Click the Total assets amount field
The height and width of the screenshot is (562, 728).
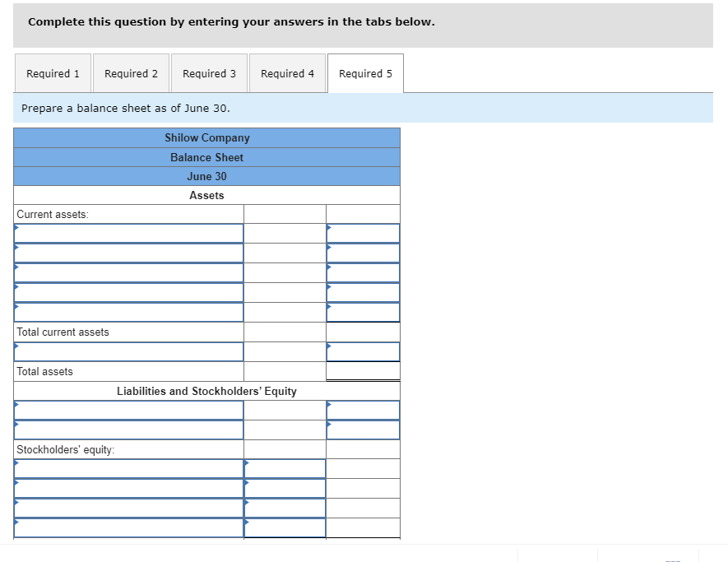point(364,371)
